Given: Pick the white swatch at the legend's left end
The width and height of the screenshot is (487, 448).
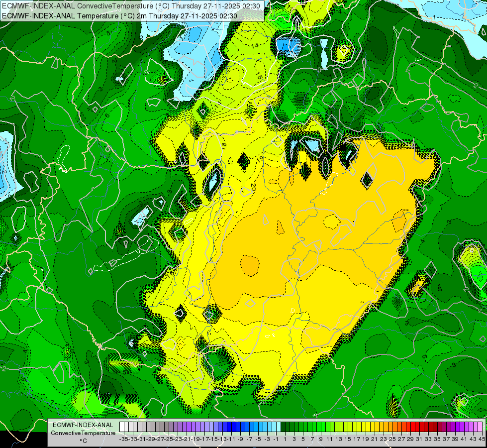Looking at the screenshot, I should tap(122, 427).
